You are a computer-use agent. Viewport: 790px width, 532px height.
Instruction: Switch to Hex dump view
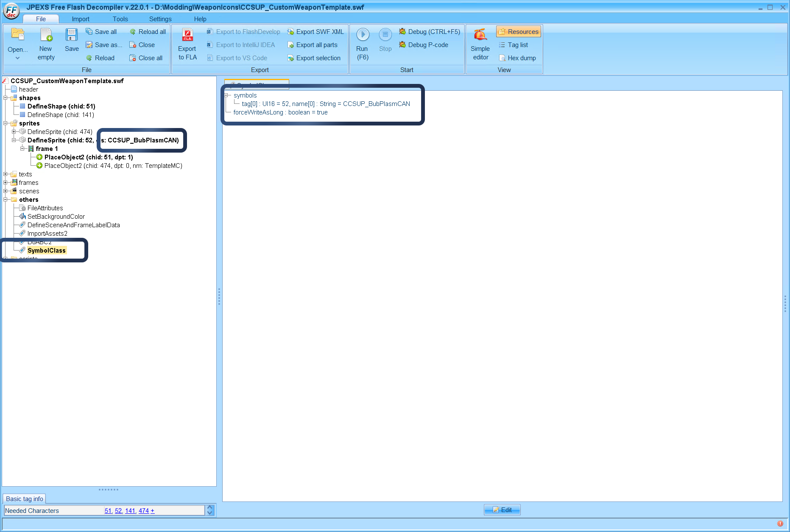coord(518,58)
